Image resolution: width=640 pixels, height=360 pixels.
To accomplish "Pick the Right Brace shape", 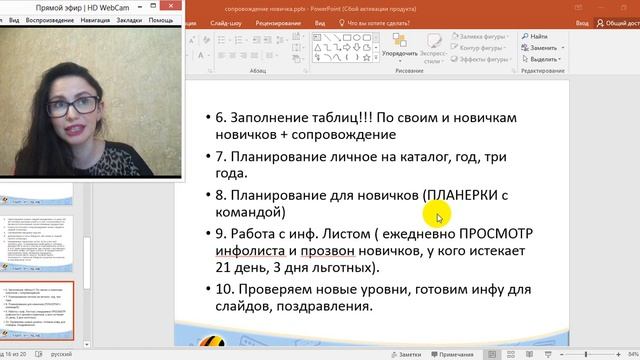I will click(x=357, y=58).
